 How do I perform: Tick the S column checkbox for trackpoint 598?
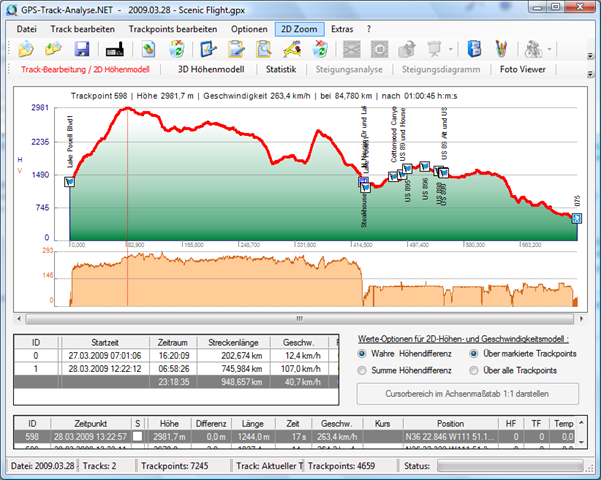(138, 437)
